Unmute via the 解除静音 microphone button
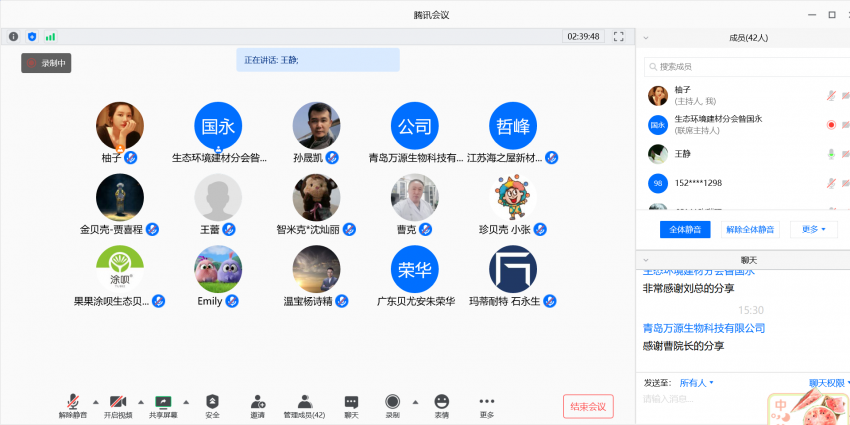This screenshot has width=850, height=425. point(73,406)
